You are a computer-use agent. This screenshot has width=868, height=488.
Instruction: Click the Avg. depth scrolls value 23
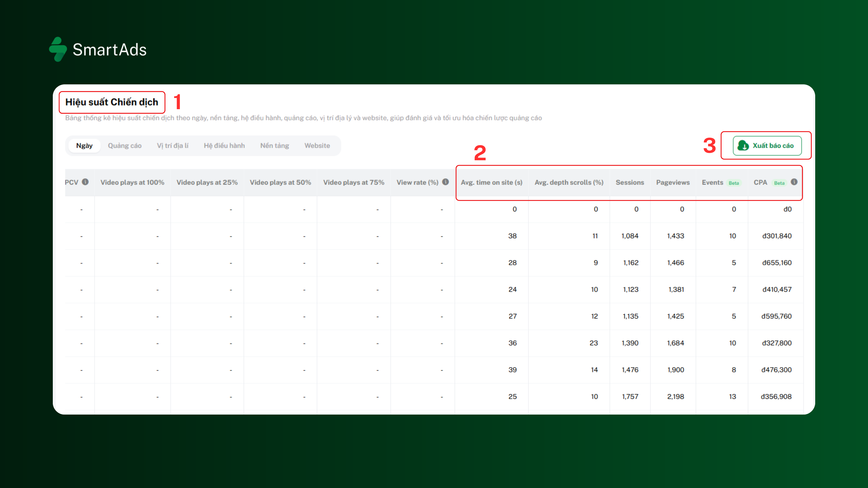594,343
